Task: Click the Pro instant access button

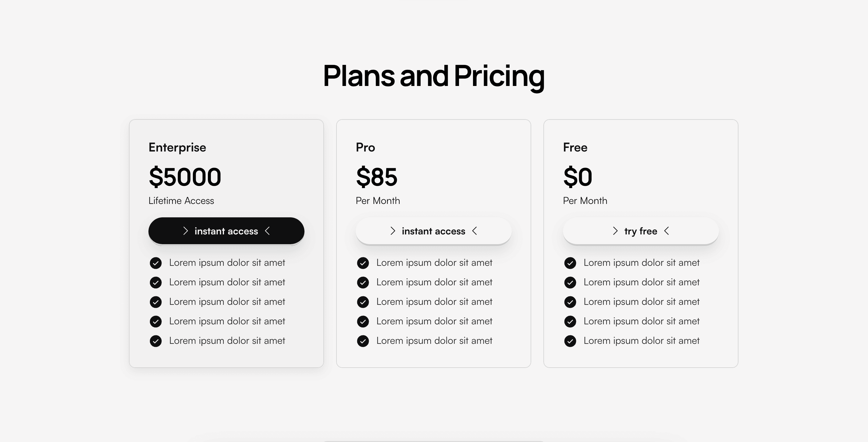Action: click(x=433, y=231)
